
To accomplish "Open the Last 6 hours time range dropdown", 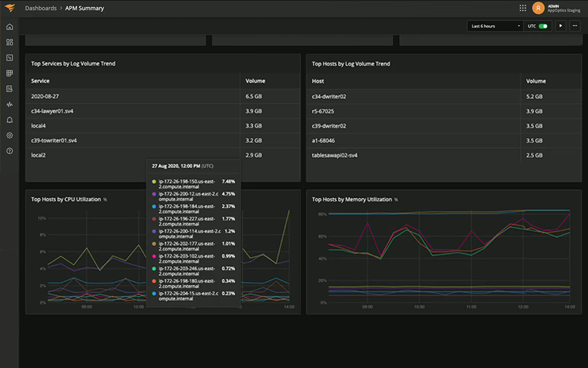I will tap(494, 26).
